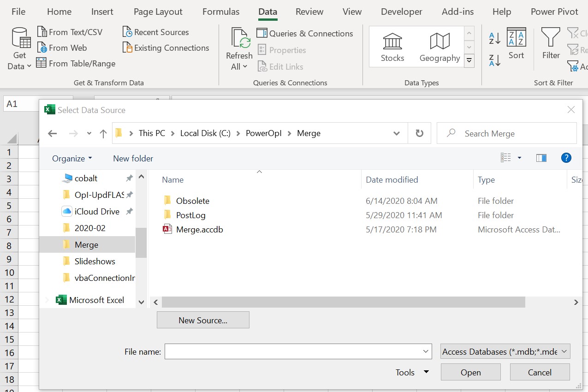The image size is (588, 392).
Task: Switch to the Page Layout tab
Action: point(158,12)
